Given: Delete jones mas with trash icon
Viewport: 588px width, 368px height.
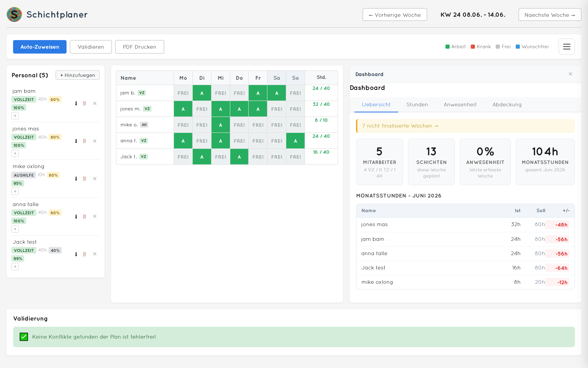Looking at the screenshot, I should point(85,141).
